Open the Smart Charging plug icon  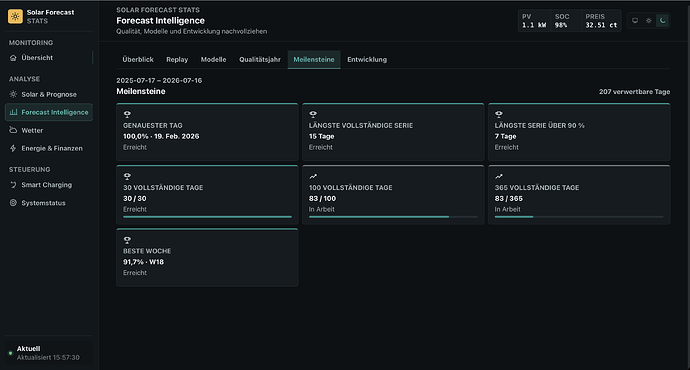point(13,185)
